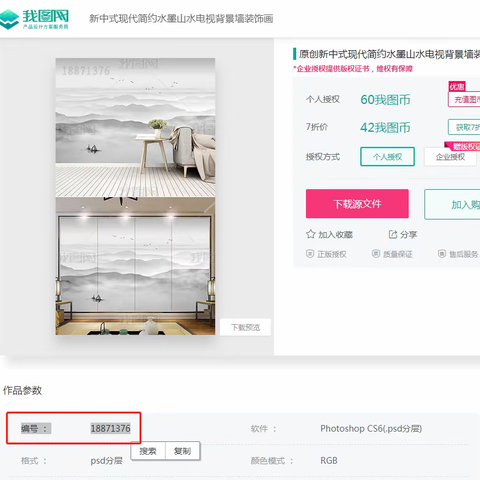Click the 我图网 logo
480x480 pixels.
point(34,19)
